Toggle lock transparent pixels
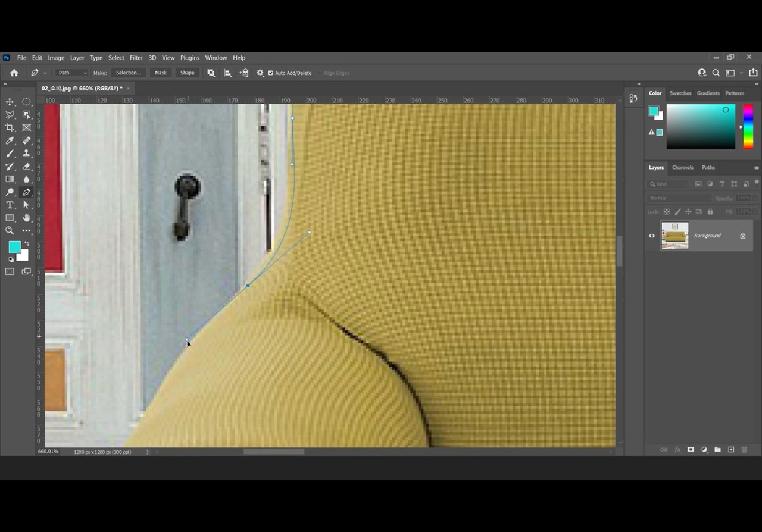The width and height of the screenshot is (762, 532). 667,212
